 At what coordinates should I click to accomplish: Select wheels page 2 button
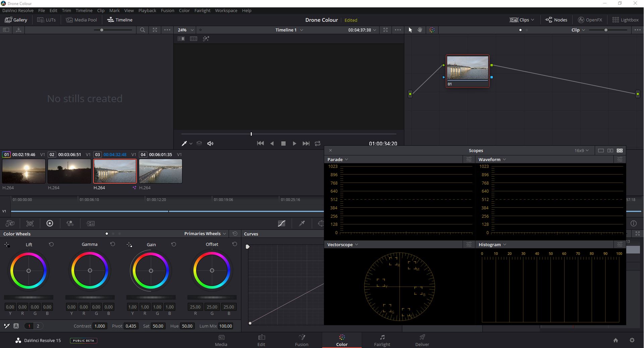click(38, 326)
